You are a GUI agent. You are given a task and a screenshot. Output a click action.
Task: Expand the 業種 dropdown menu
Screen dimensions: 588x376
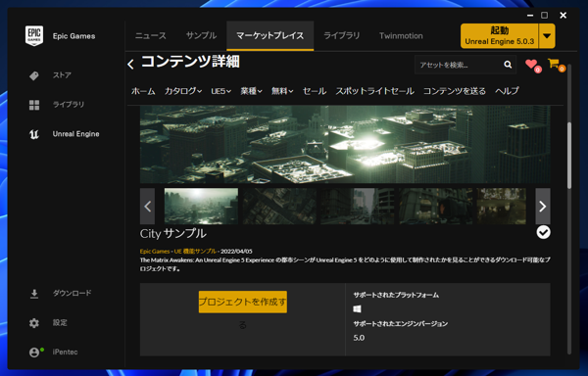click(x=251, y=91)
